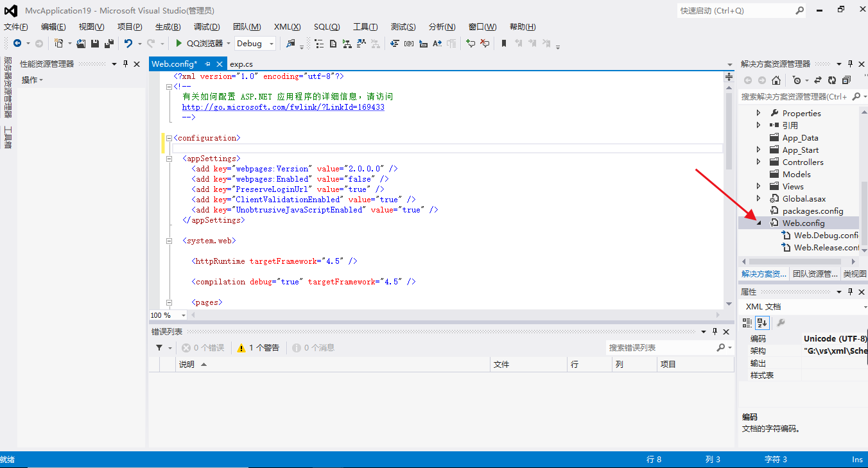Click the Collapse All icon in Solution Explorer
This screenshot has height=468, width=868.
846,80
